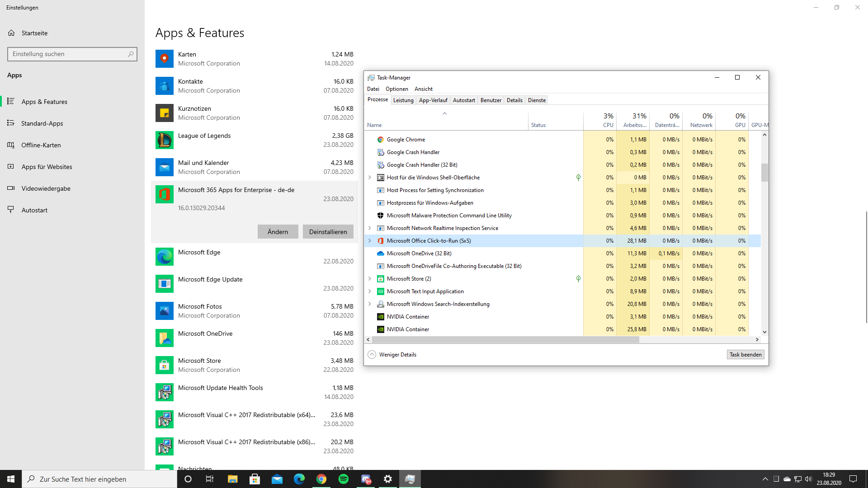Click the Ändern button
This screenshot has height=488, width=868.
coord(278,232)
